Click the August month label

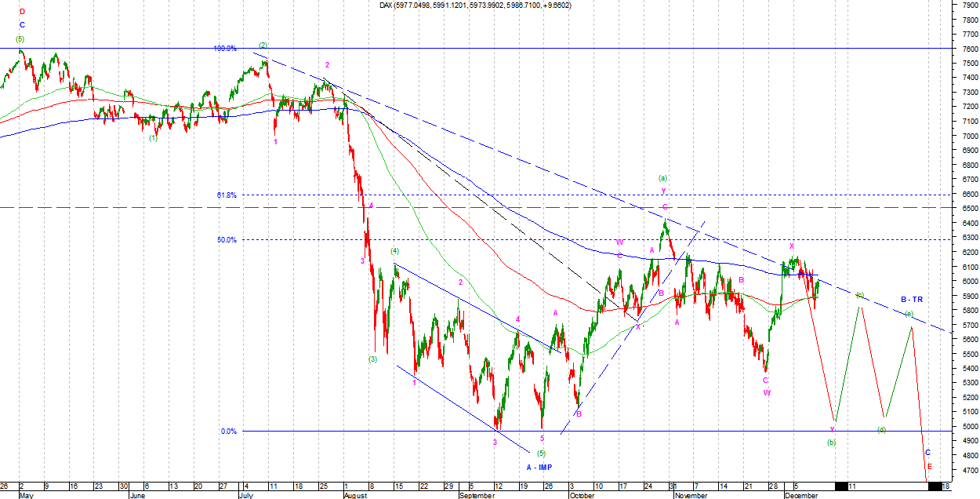[x=355, y=495]
